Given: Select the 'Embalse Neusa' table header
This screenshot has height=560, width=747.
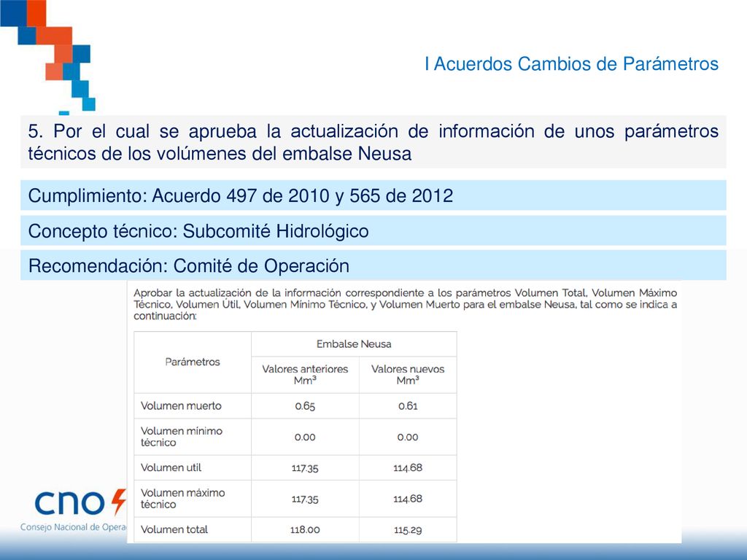Looking at the screenshot, I should pyautogui.click(x=354, y=344).
